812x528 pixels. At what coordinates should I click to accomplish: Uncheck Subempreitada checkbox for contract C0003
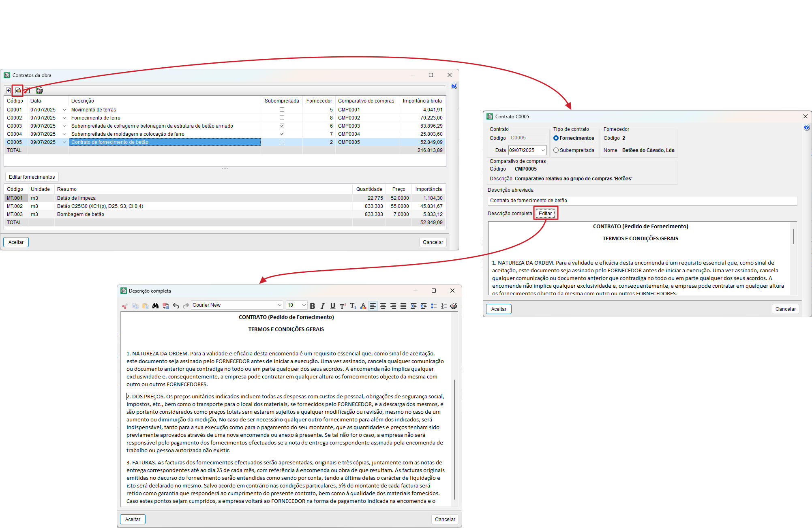(x=282, y=126)
